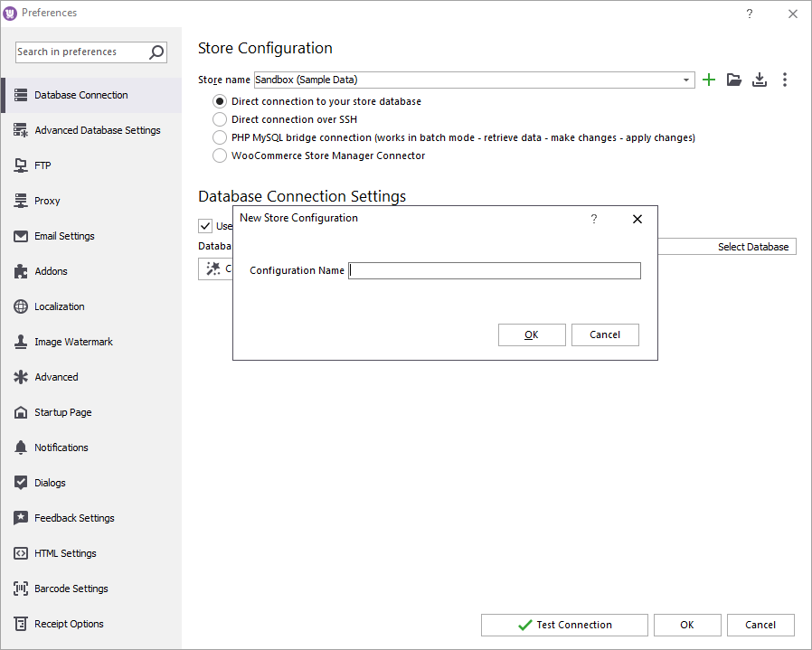This screenshot has height=650, width=812.
Task: Click the Notifications bell icon
Action: (21, 447)
